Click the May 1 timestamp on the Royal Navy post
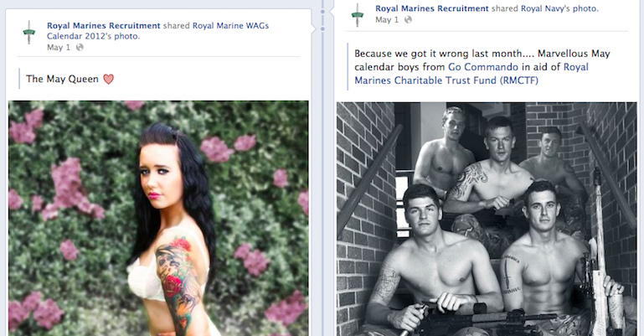 [387, 20]
